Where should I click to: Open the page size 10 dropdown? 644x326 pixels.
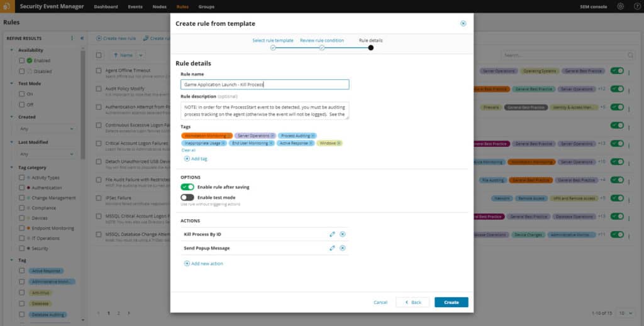pos(627,313)
